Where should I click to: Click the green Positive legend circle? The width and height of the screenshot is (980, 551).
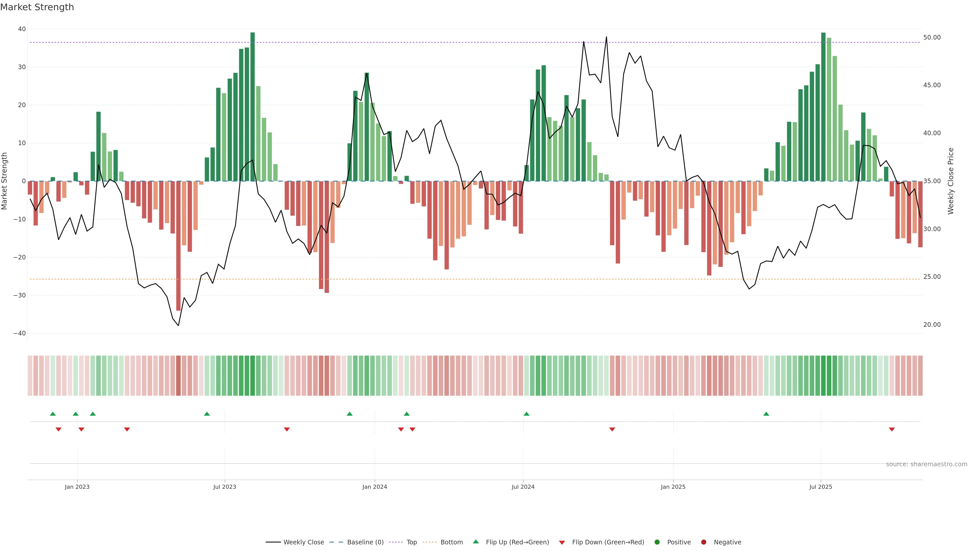coord(657,542)
